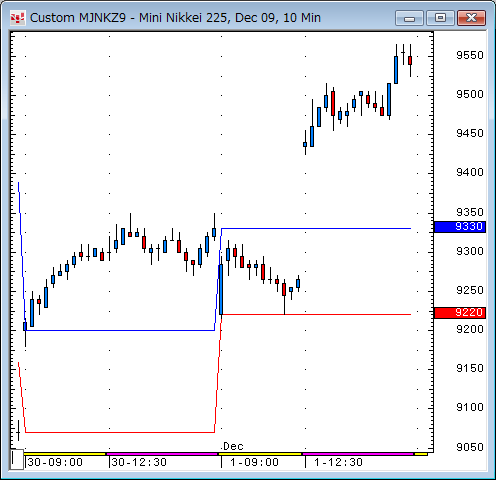Click the red 9220 price marker
The width and height of the screenshot is (496, 480).
(x=460, y=313)
